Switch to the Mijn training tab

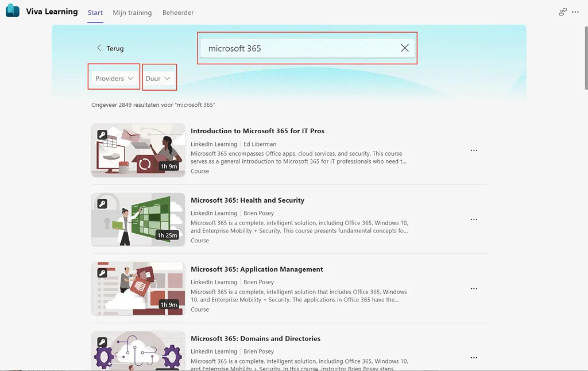(132, 13)
